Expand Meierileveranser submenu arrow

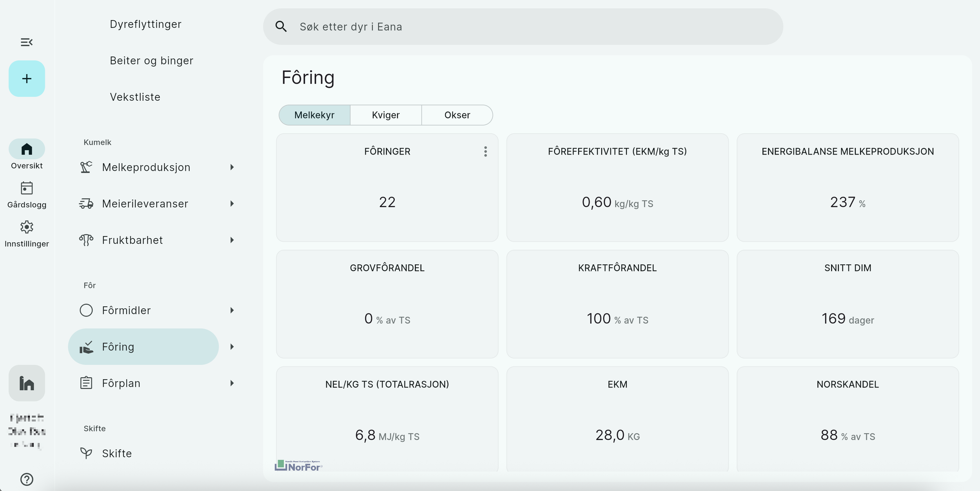pos(232,204)
